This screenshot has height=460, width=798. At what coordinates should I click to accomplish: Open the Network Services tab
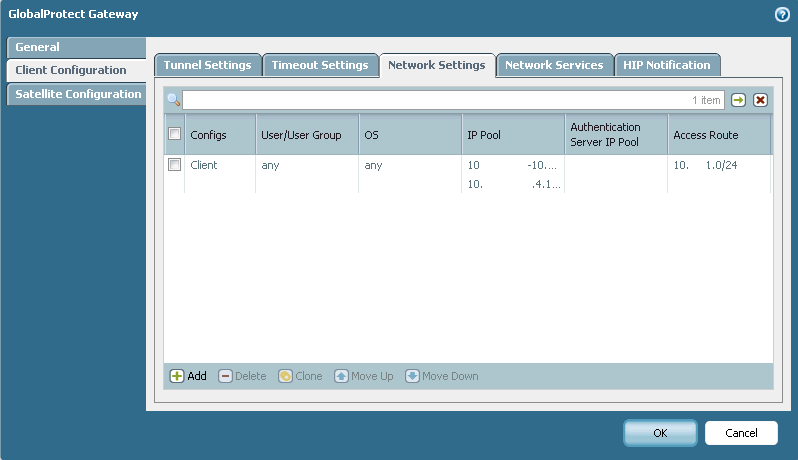click(554, 65)
